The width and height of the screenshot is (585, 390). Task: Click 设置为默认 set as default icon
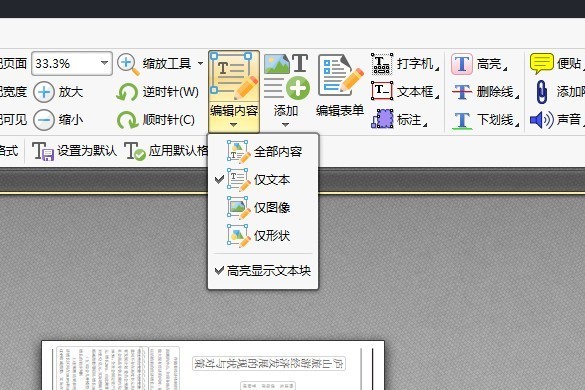[43, 151]
